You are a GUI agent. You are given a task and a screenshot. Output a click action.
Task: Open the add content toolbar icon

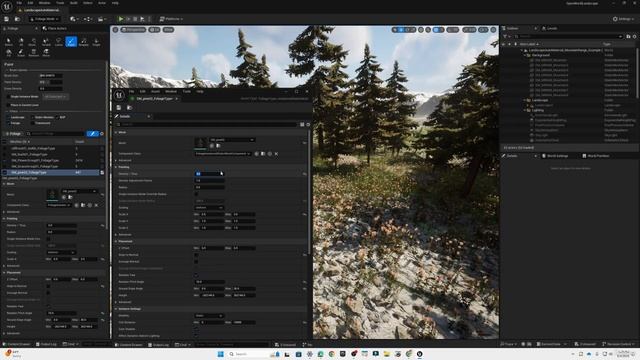[74, 19]
